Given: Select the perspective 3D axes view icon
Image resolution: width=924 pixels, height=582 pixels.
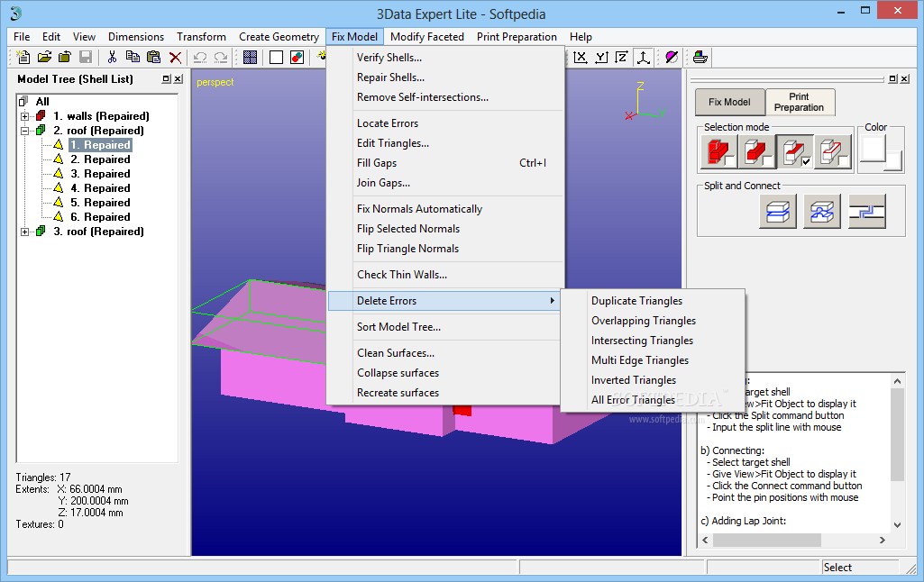Looking at the screenshot, I should tap(643, 57).
